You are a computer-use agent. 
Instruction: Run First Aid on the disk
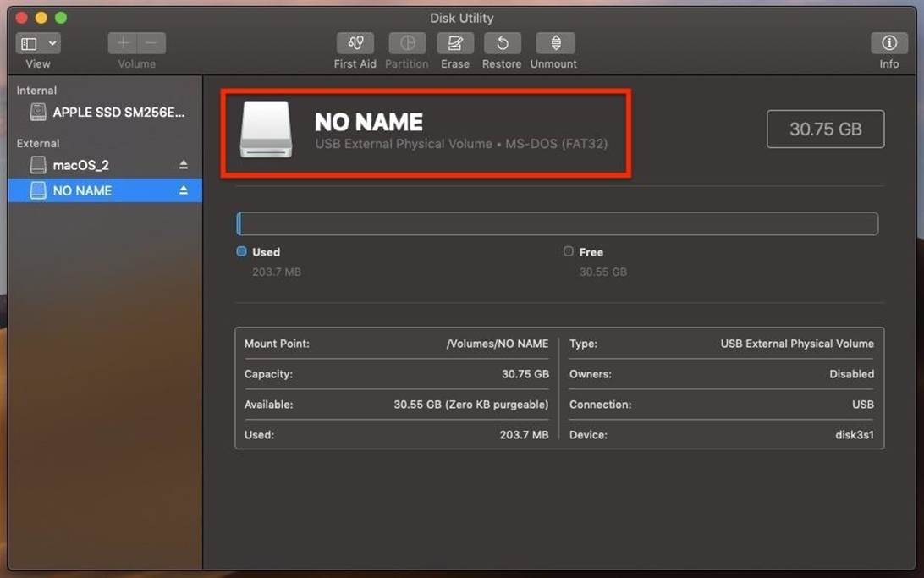pos(355,43)
